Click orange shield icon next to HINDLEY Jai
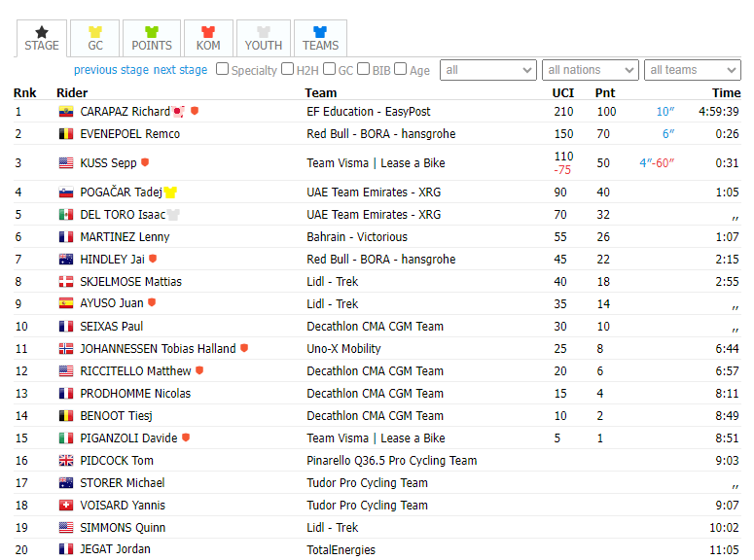This screenshot has width=754, height=560. [153, 259]
